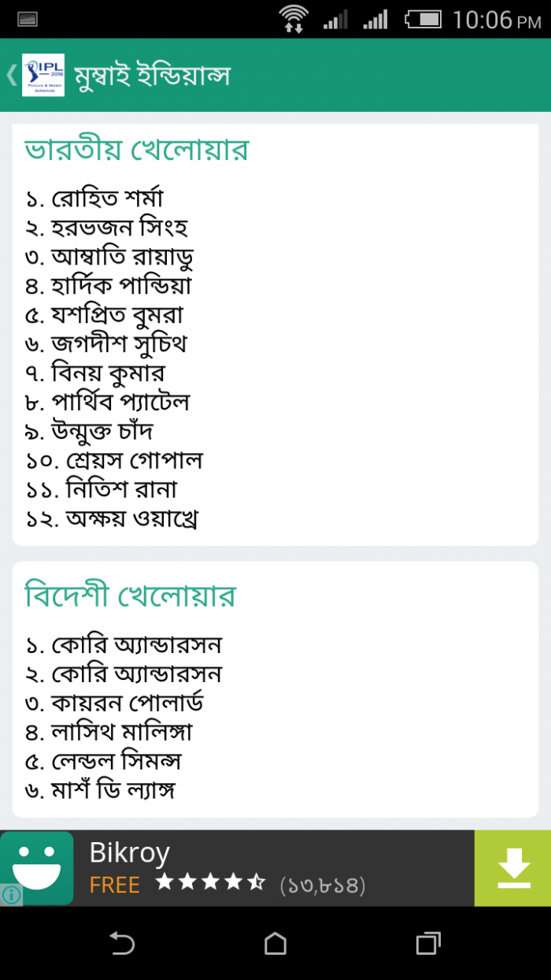Tap the Bikroy ad title text
Viewport: 551px width, 980px height.
(x=130, y=852)
